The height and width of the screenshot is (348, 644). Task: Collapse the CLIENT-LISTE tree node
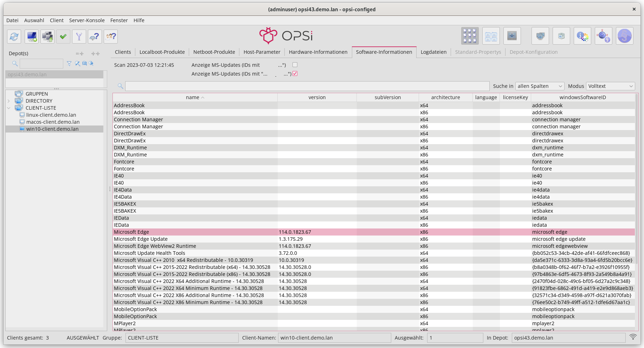[9, 108]
